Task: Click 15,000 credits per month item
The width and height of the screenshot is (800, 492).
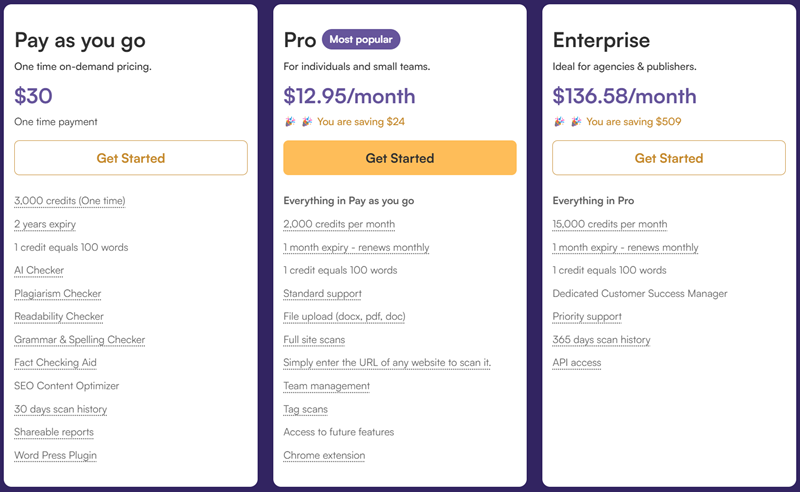Action: click(x=610, y=224)
